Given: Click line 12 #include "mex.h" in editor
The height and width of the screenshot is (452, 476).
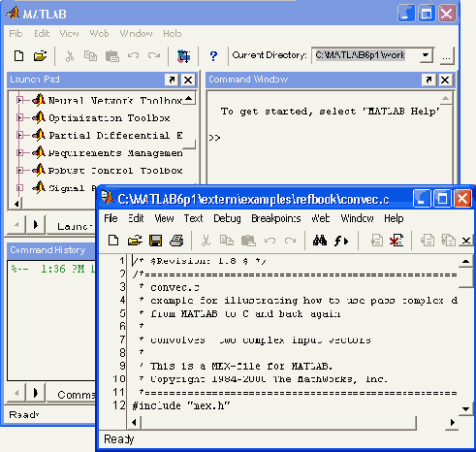Looking at the screenshot, I should pos(181,405).
